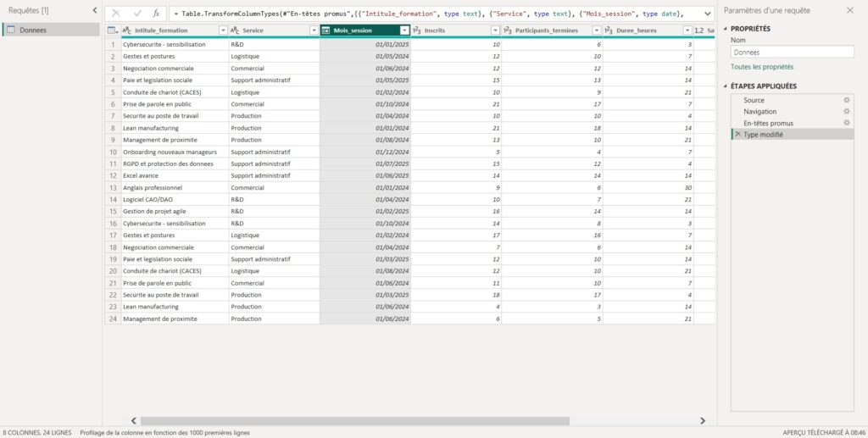This screenshot has height=438, width=868.
Task: Select the Source applied step
Action: tap(793, 100)
